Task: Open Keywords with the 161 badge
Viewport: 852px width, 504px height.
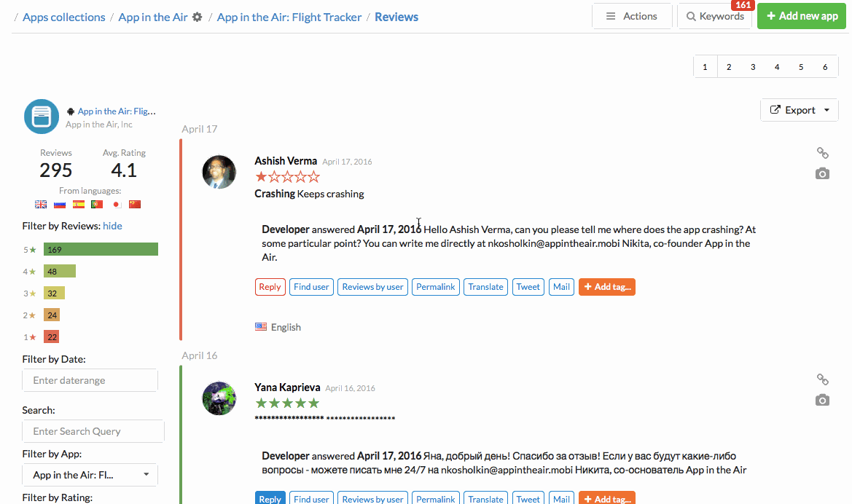Action: tap(714, 16)
